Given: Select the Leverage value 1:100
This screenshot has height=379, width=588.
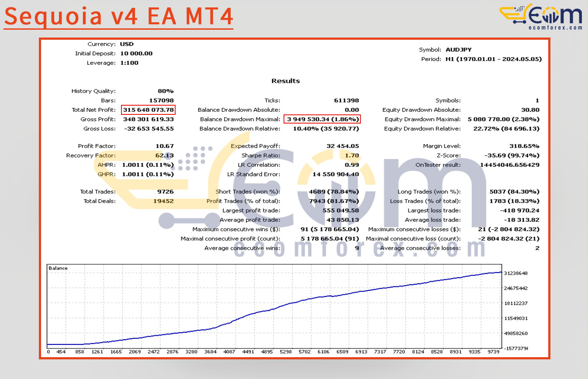Looking at the screenshot, I should pyautogui.click(x=129, y=63).
